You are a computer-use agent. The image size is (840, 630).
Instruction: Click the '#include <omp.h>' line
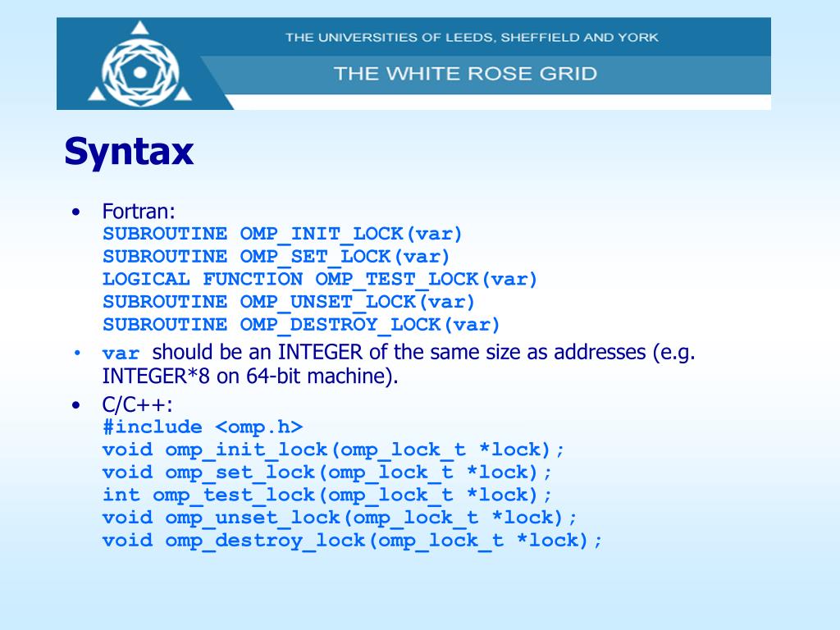tap(203, 427)
